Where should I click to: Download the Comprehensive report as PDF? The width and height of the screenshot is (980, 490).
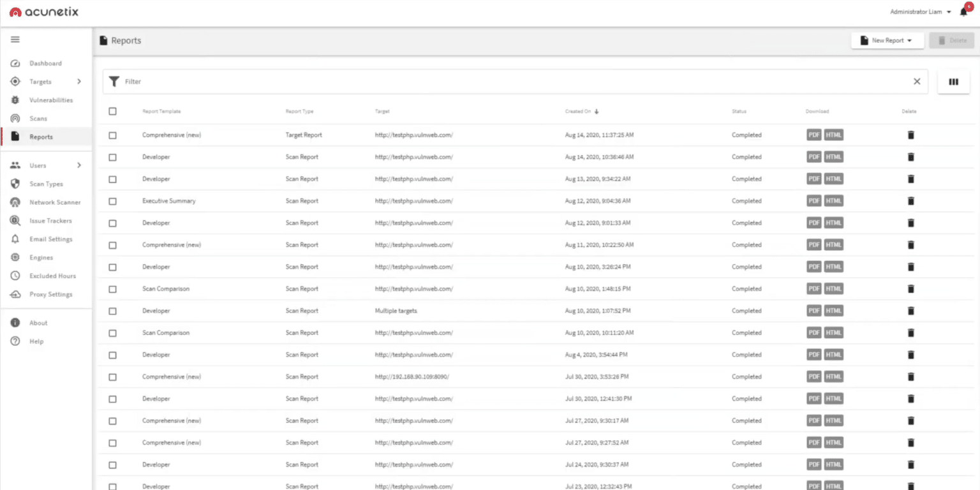[x=813, y=135]
